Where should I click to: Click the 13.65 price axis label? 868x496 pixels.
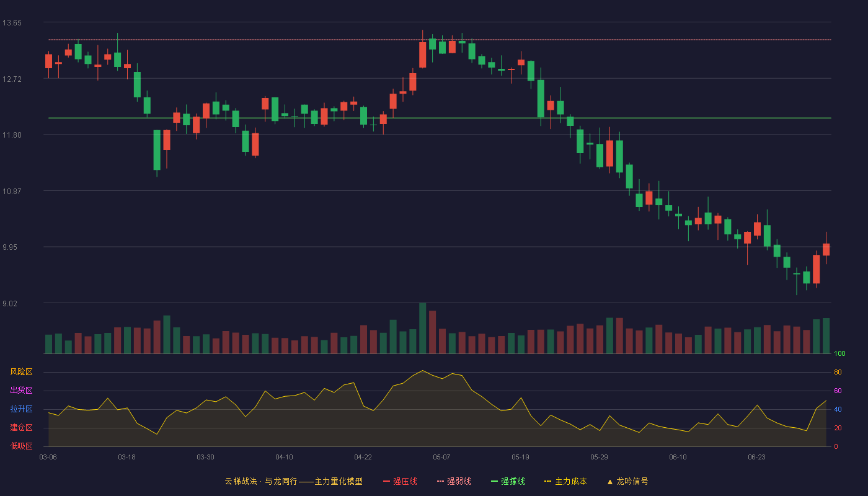click(12, 23)
